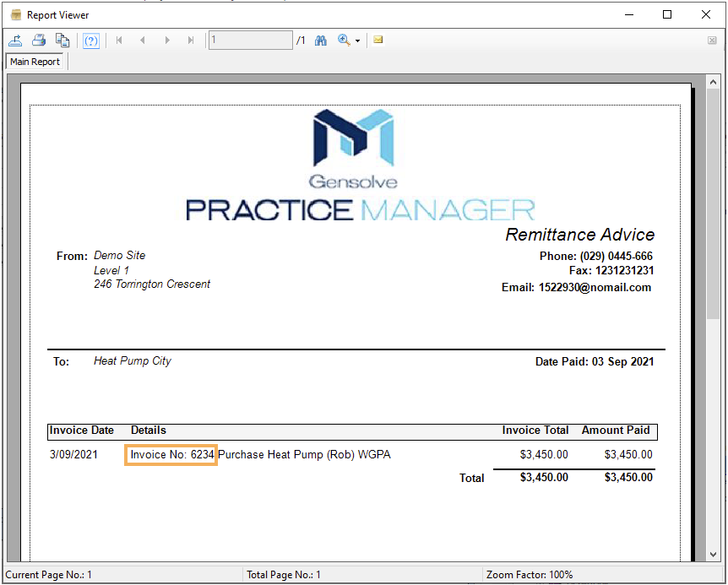
Task: Click Date Paid: 03 Sep 2021
Action: 595,361
